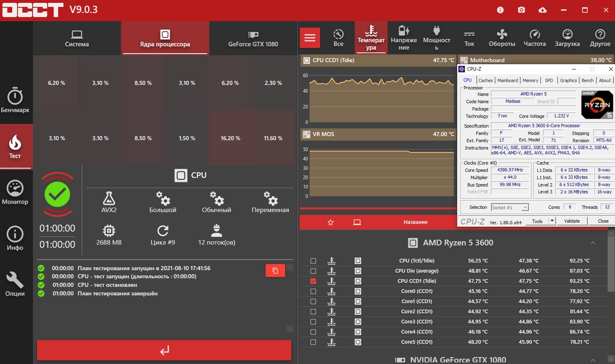This screenshot has height=364, width=615.
Task: Switch to the Система tab
Action: 77,39
